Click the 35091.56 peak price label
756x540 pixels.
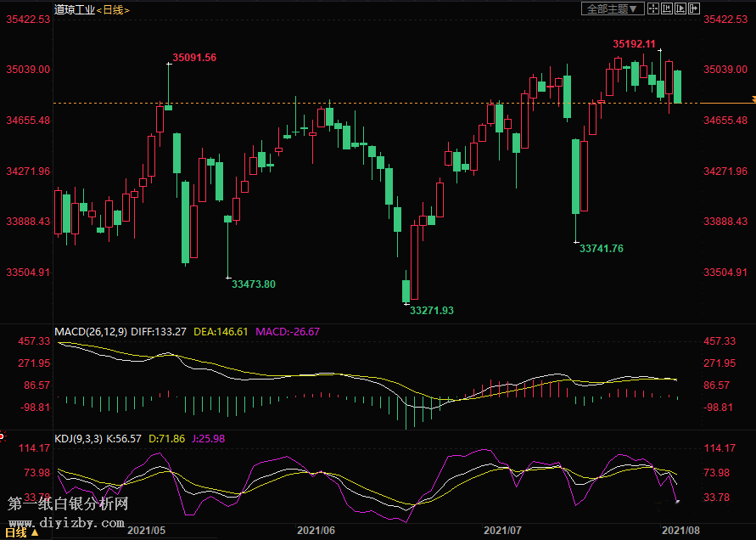[194, 58]
